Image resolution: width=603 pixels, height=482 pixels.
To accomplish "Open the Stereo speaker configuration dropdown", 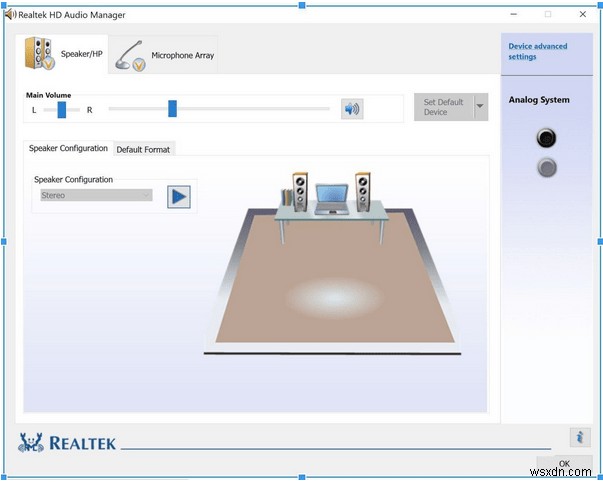I will click(x=96, y=195).
